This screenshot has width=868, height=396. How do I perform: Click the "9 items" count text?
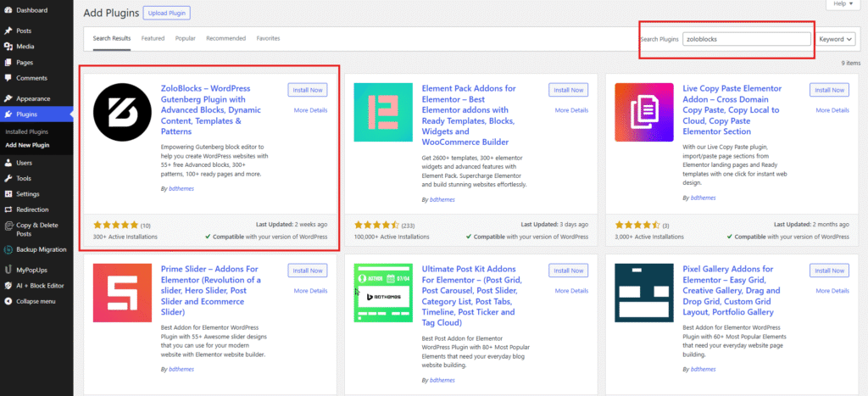[851, 64]
